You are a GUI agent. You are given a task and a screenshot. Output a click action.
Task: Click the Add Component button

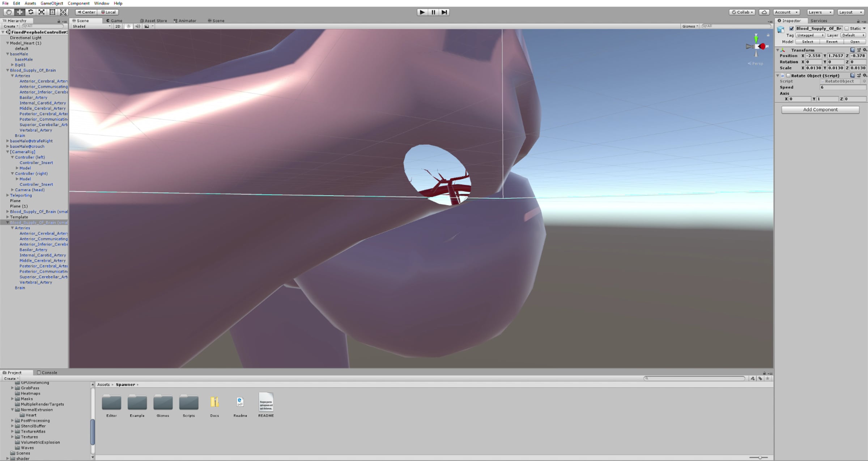tap(820, 110)
